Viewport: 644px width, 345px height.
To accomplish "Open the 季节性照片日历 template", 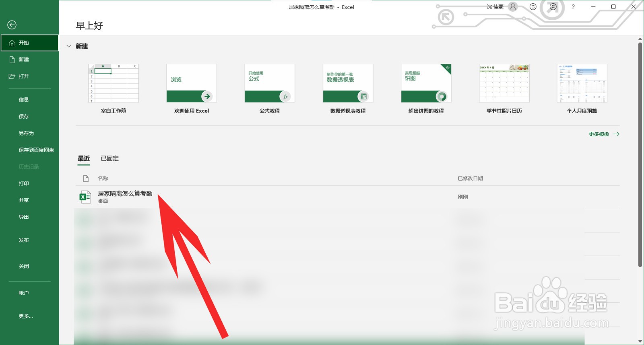I will 504,89.
